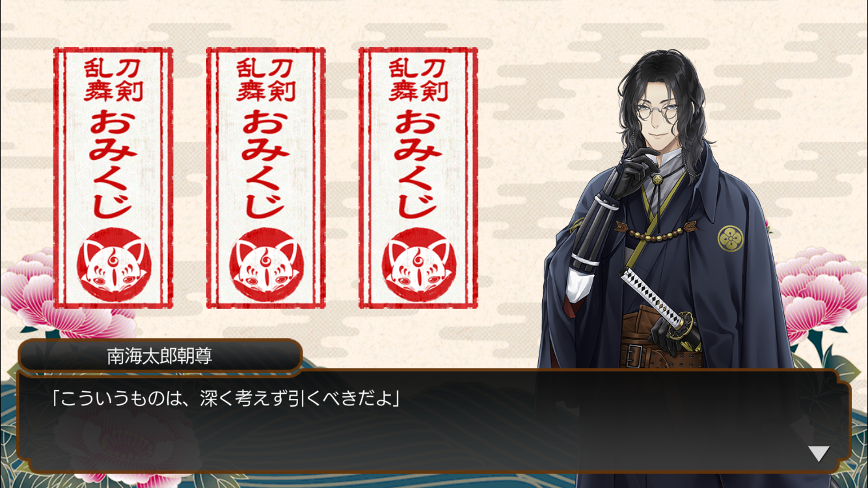Click the pink peony on the right edge
868x488 pixels.
[820, 286]
